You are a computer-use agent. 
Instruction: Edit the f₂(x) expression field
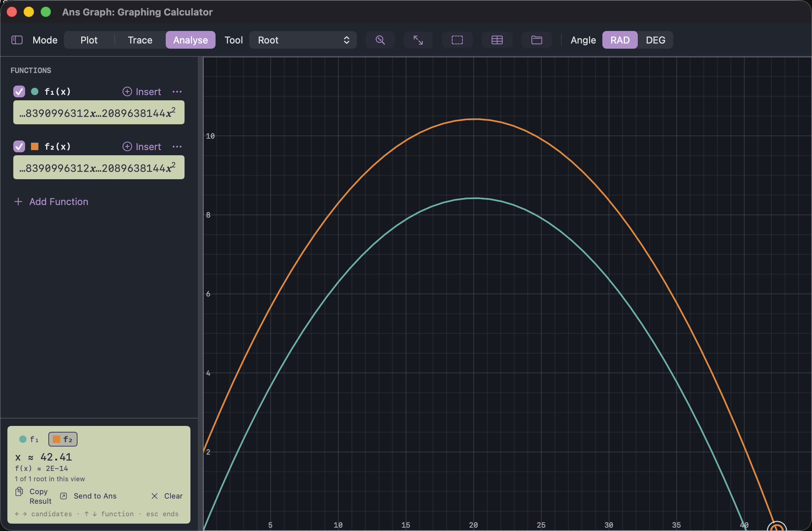(99, 167)
